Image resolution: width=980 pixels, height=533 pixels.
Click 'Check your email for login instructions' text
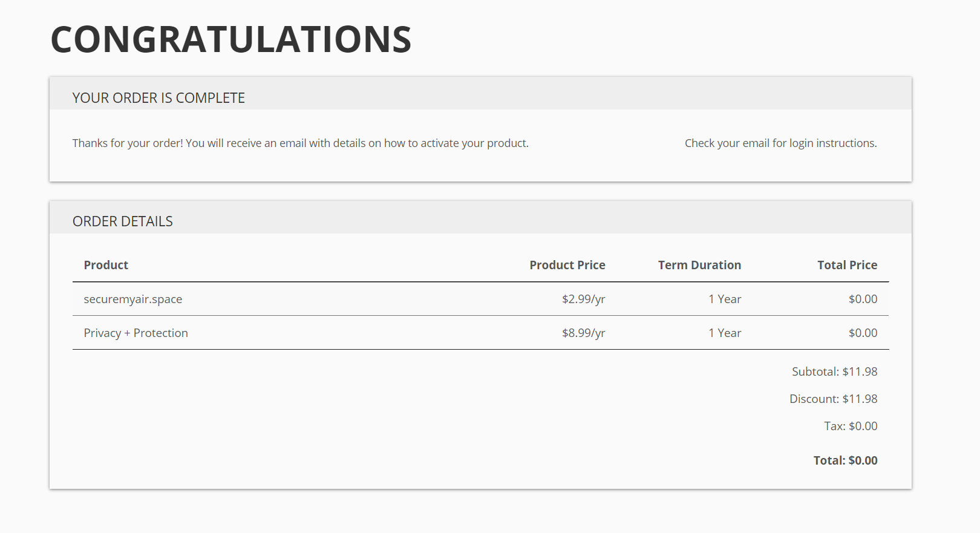click(780, 143)
